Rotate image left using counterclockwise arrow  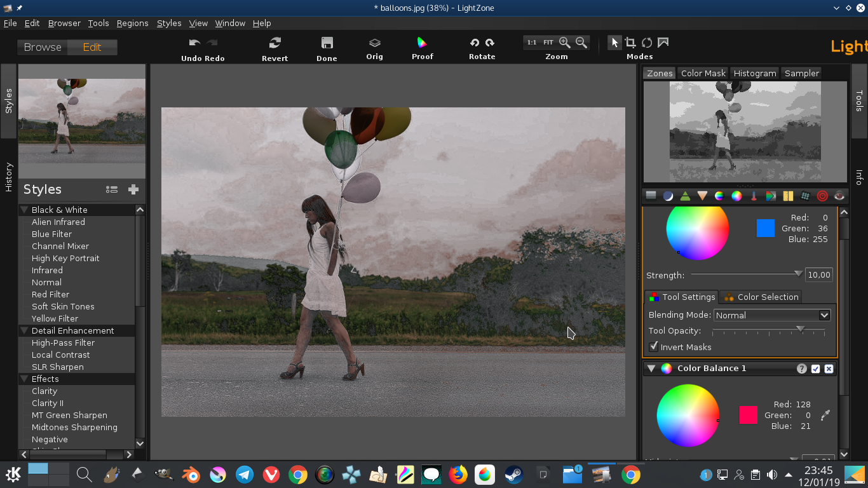[x=474, y=43]
